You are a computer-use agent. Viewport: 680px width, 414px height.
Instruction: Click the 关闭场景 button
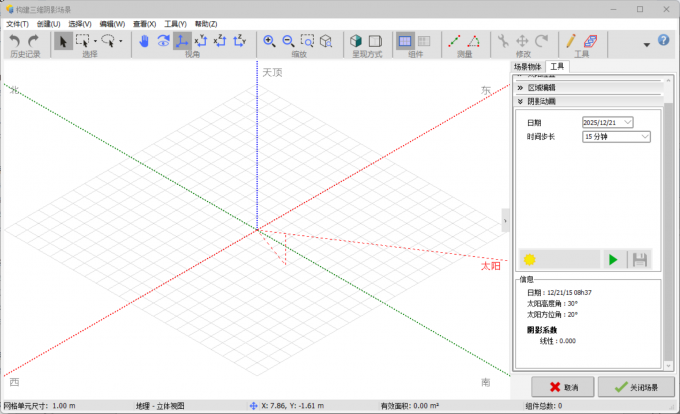tap(636, 387)
